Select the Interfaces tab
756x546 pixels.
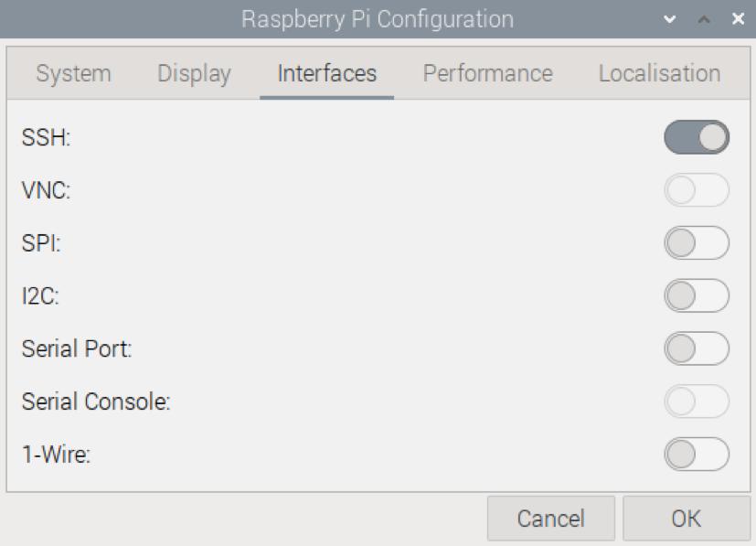point(326,74)
